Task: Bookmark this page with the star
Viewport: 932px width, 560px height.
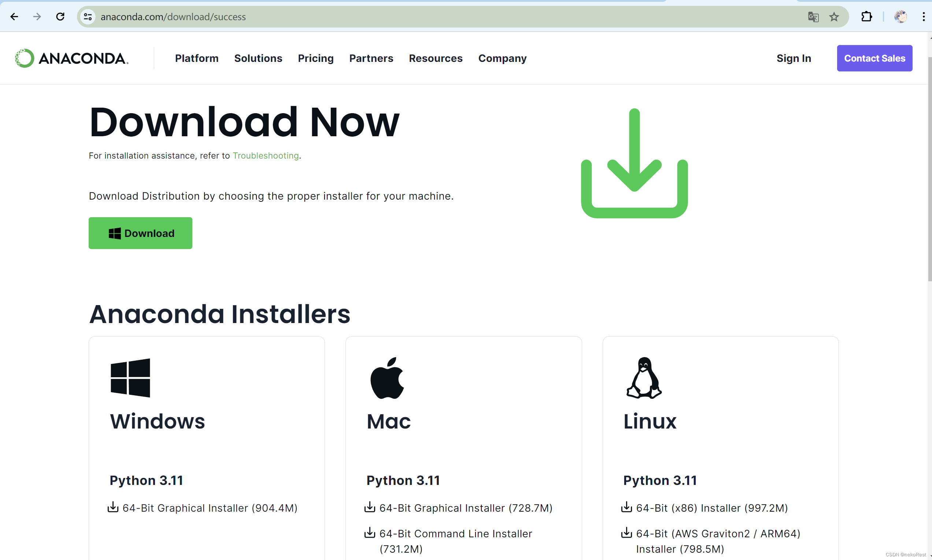Action: coord(834,16)
